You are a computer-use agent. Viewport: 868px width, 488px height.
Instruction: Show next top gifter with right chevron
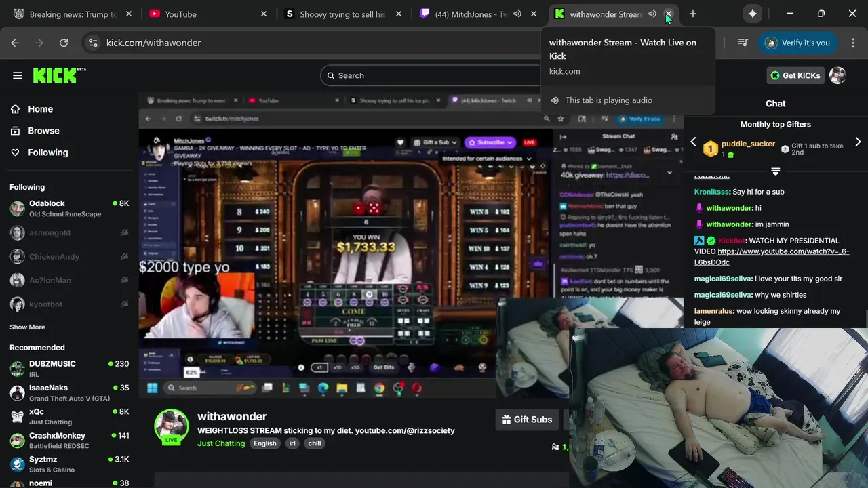pyautogui.click(x=858, y=142)
